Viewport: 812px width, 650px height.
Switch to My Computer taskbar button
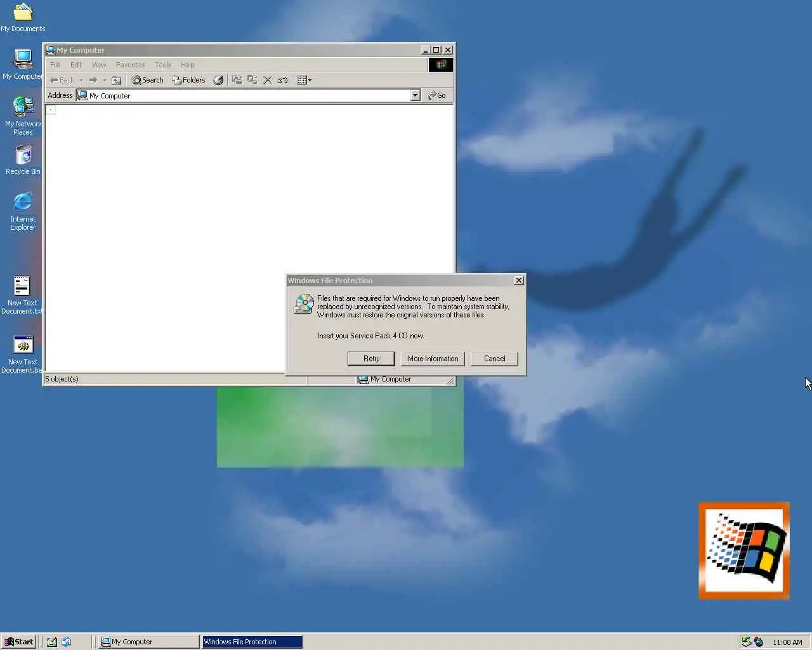(149, 642)
